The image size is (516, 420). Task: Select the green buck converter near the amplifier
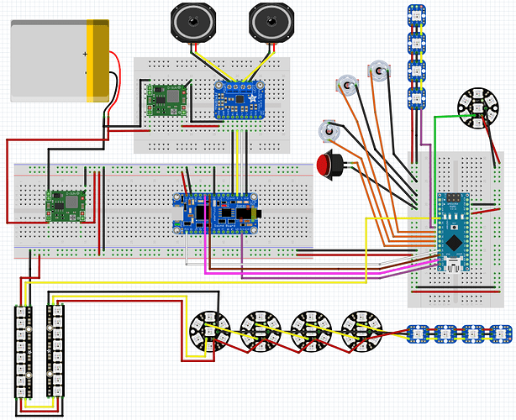166,100
